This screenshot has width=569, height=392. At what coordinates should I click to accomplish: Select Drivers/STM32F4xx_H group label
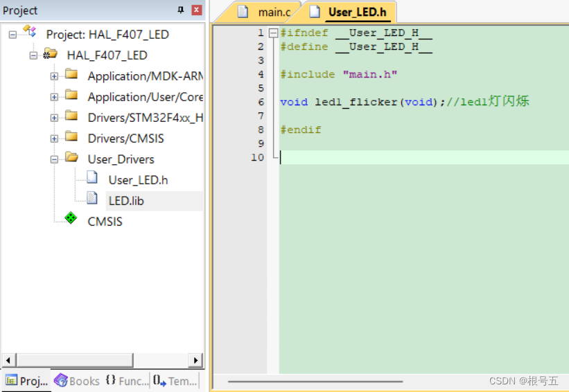(145, 118)
